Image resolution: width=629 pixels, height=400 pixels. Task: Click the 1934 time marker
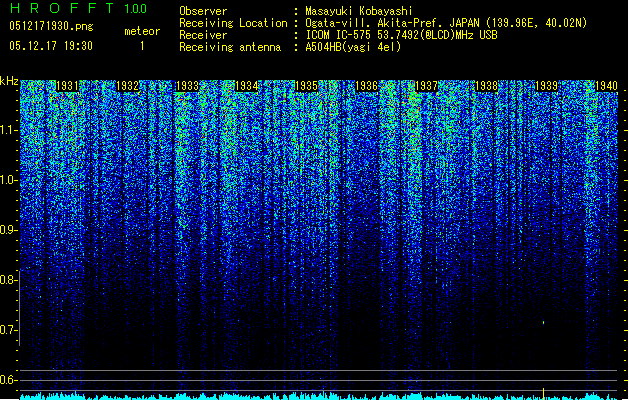[x=246, y=86]
